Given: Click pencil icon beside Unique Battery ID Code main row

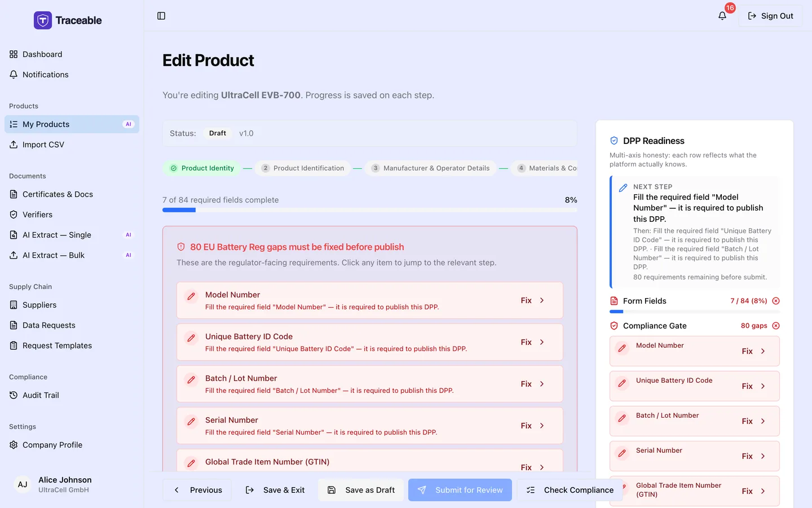Looking at the screenshot, I should click(x=191, y=338).
